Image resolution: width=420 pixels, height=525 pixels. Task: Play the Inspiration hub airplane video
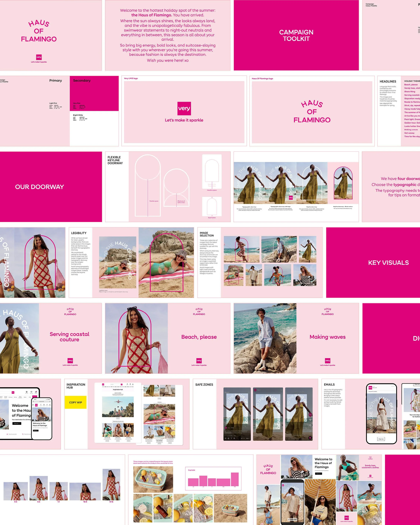point(118,407)
